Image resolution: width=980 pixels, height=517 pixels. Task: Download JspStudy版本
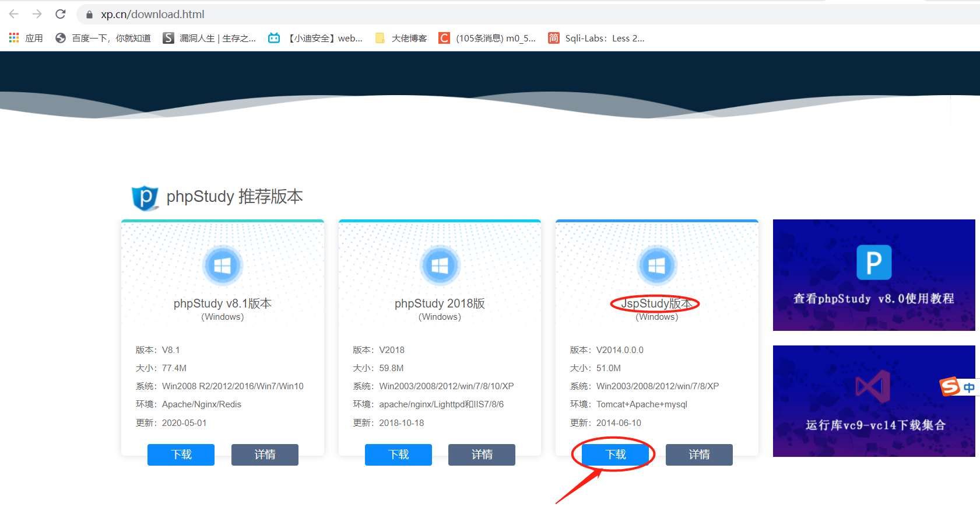click(x=616, y=455)
